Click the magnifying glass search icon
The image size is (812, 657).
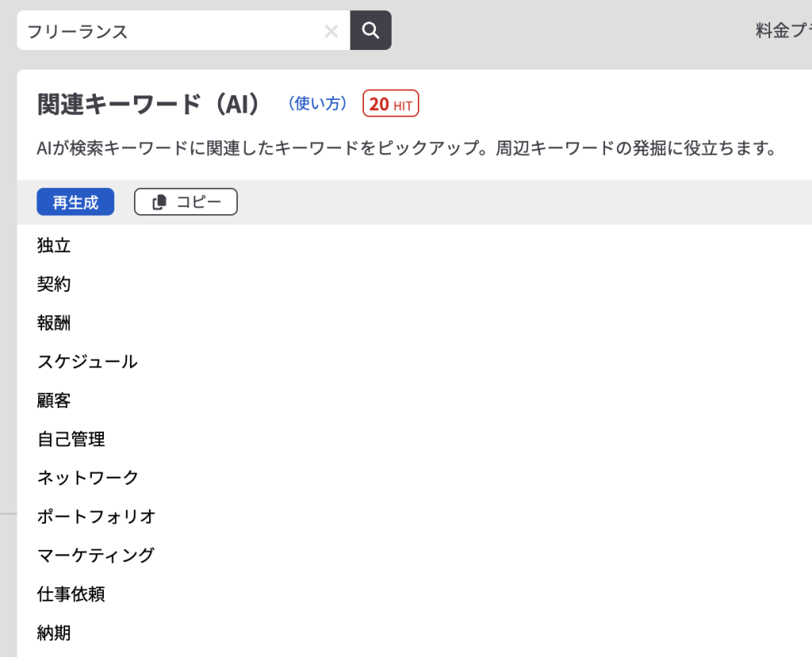pyautogui.click(x=370, y=31)
